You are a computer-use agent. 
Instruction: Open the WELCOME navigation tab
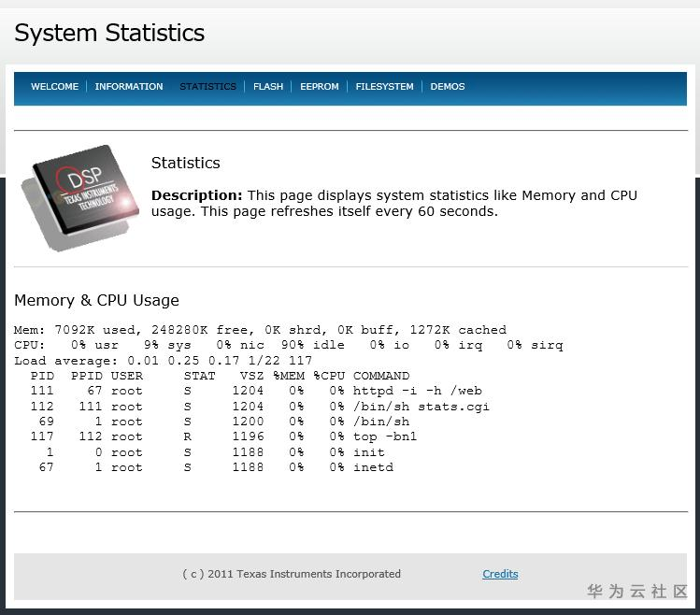pyautogui.click(x=54, y=87)
